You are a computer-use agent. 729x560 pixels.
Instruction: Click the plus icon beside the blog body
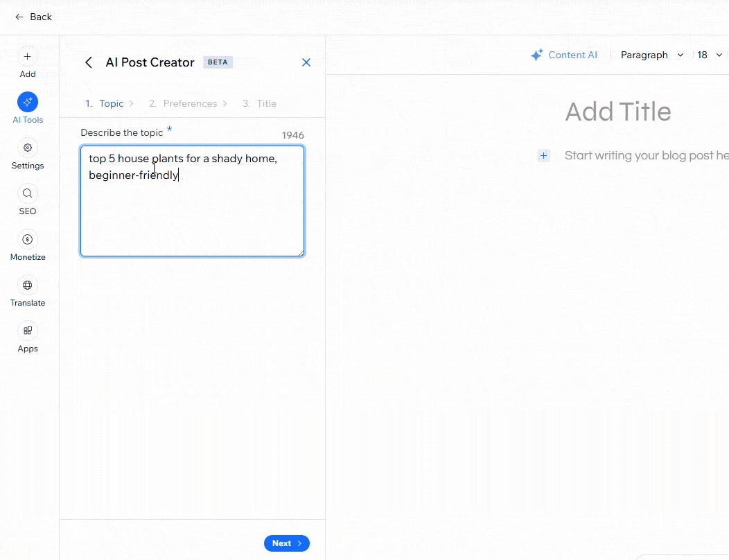[x=543, y=155]
